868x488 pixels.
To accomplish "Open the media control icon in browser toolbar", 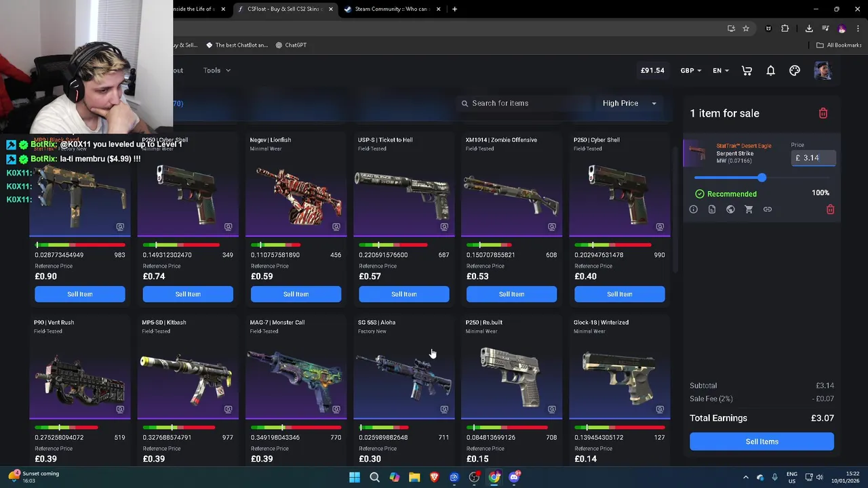I will click(825, 28).
